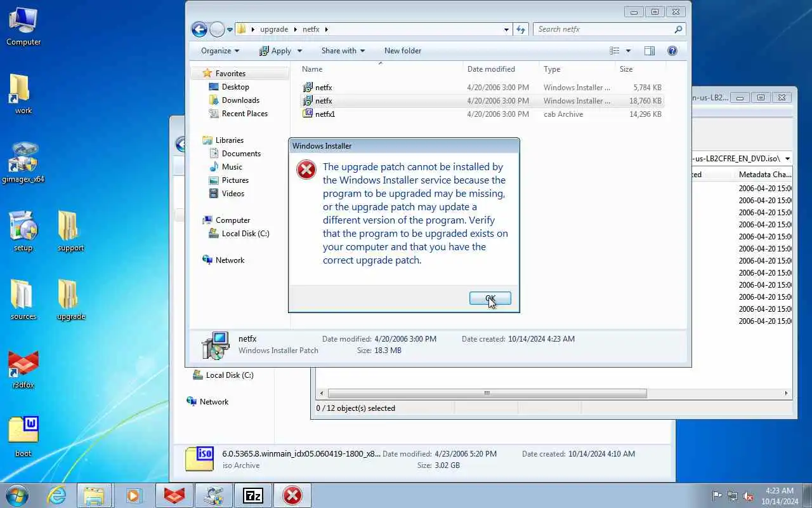Click Network in the netfx window navigation pane
This screenshot has height=508, width=812.
(x=230, y=260)
